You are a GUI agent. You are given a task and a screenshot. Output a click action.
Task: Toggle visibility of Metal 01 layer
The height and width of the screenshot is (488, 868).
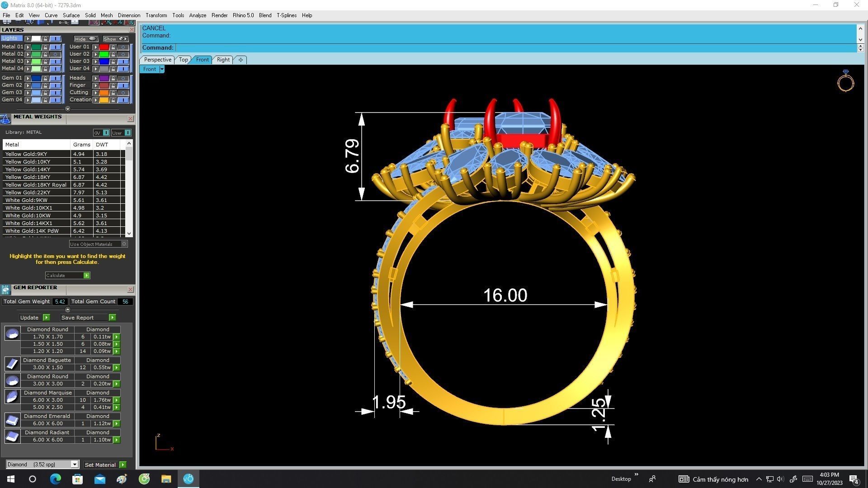tap(55, 47)
